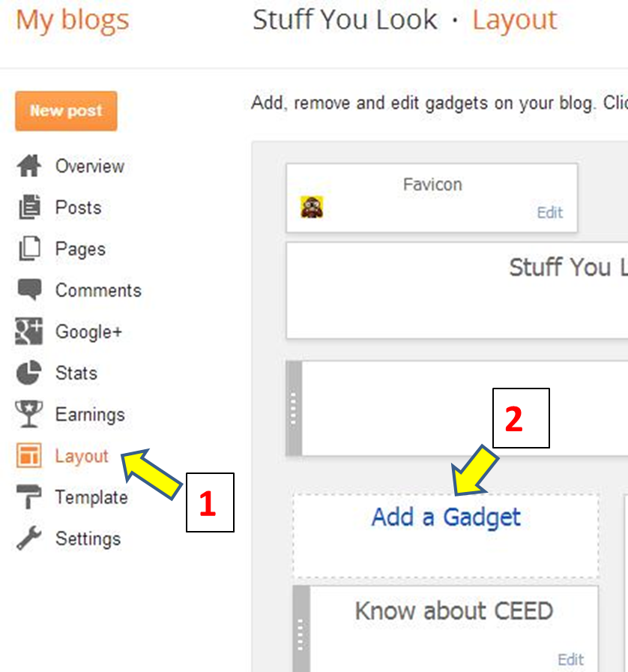Viewport: 628px width, 672px height.
Task: Click the Overview home icon
Action: [x=28, y=166]
